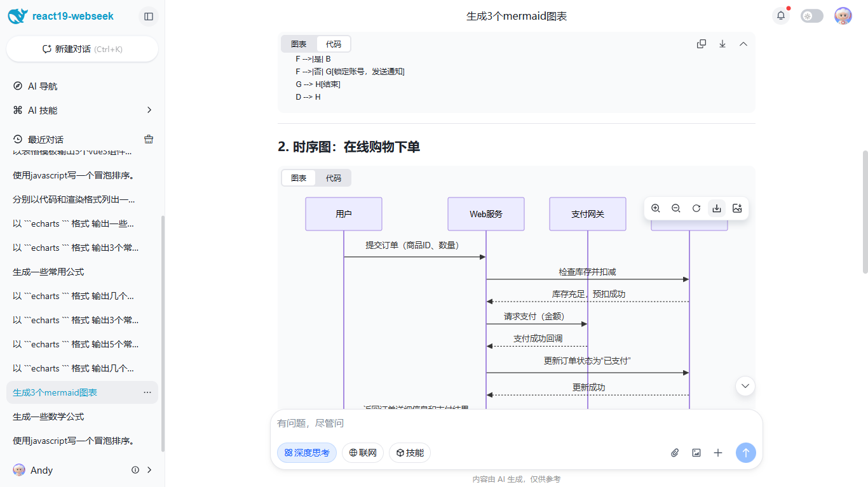This screenshot has height=487, width=868.
Task: Focus the 有问题，尽管问 message input
Action: [516, 424]
